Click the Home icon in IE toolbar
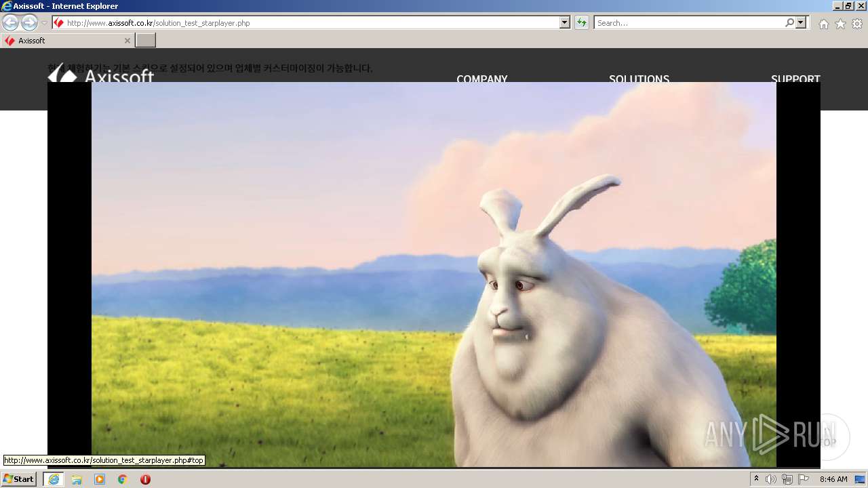Screen dimensions: 868x488 tap(823, 24)
